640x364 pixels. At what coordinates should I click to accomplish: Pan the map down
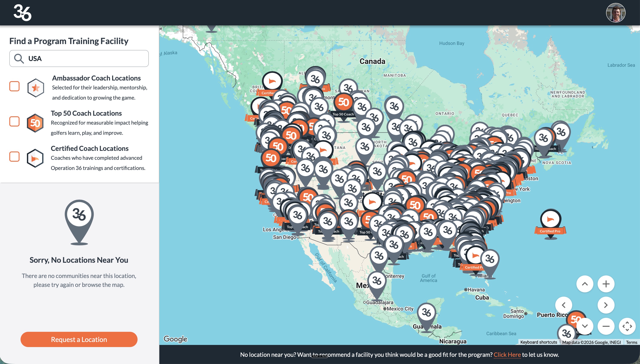585,326
